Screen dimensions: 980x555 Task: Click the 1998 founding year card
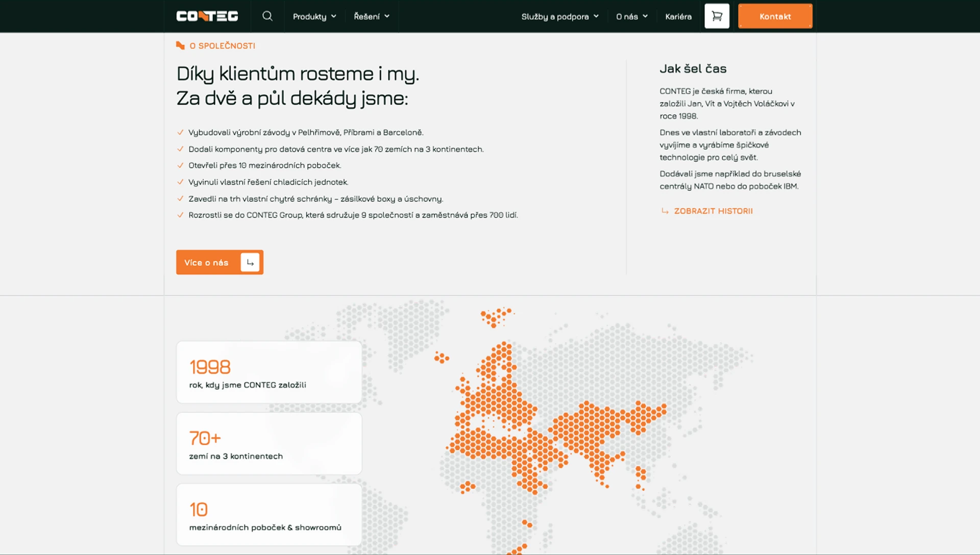(x=269, y=372)
